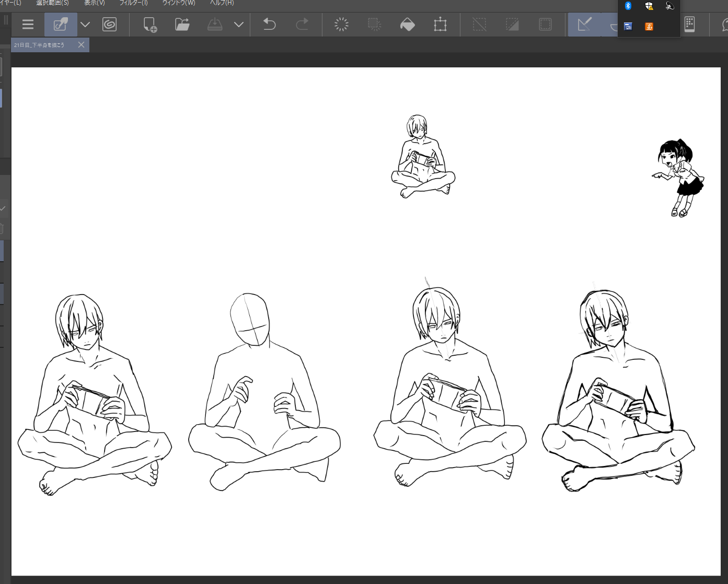
Task: Toggle Snap to Ruler
Action: [584, 25]
